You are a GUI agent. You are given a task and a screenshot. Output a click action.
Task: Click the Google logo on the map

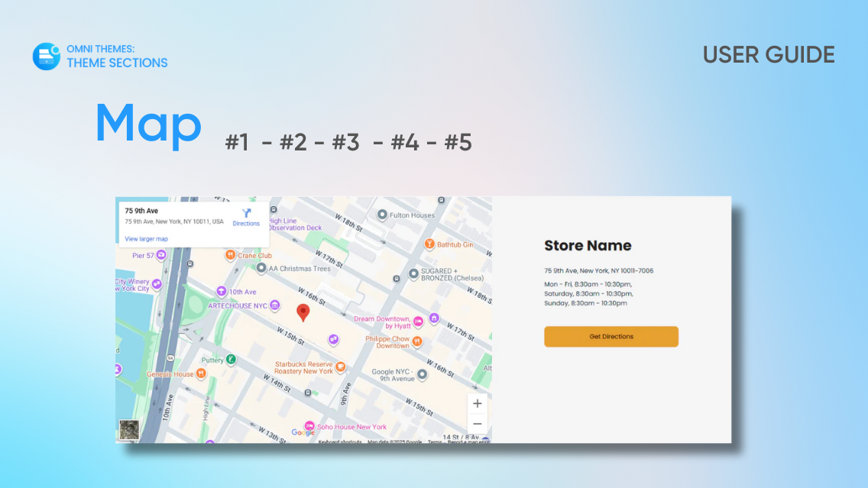(303, 433)
